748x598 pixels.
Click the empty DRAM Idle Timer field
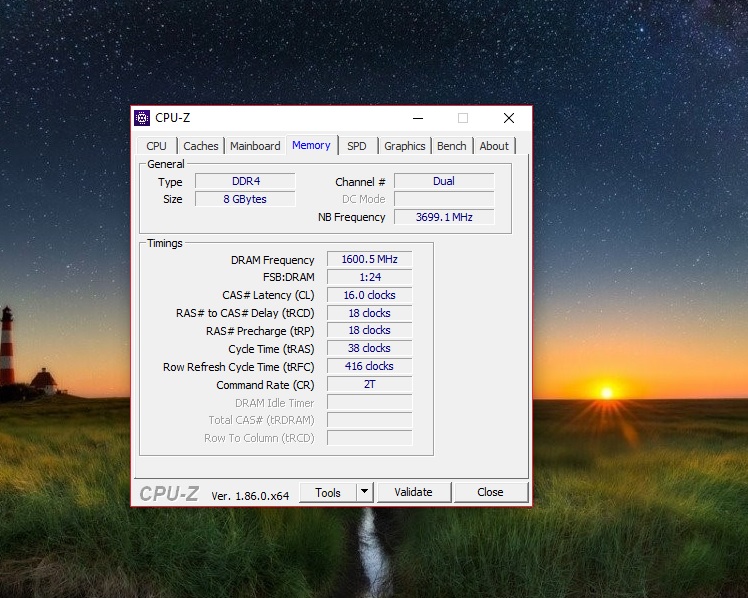(369, 402)
